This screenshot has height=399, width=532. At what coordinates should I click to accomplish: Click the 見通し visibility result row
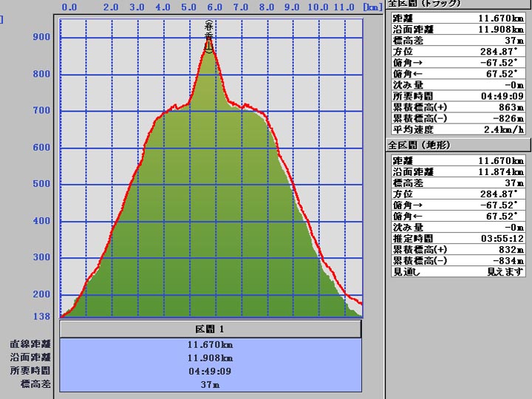point(457,272)
